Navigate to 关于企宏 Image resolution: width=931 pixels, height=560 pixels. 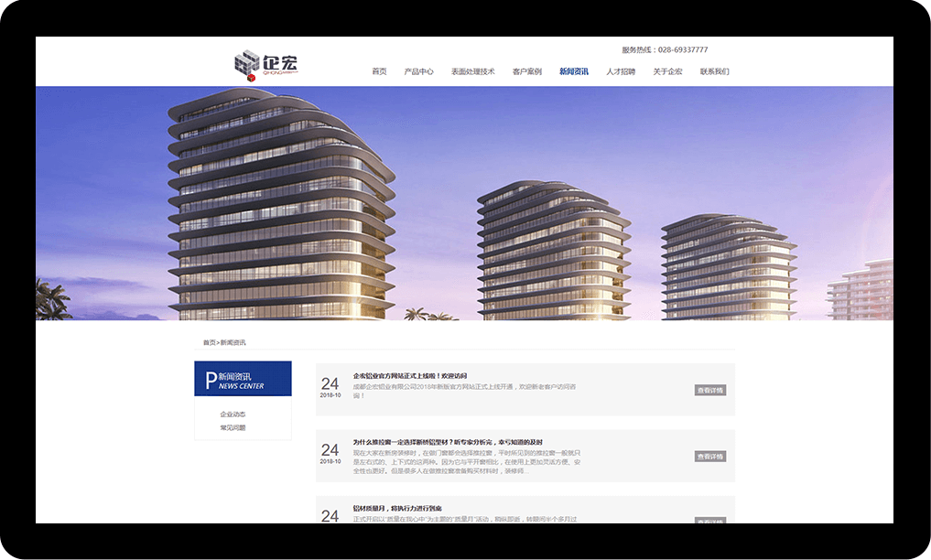[x=667, y=71]
